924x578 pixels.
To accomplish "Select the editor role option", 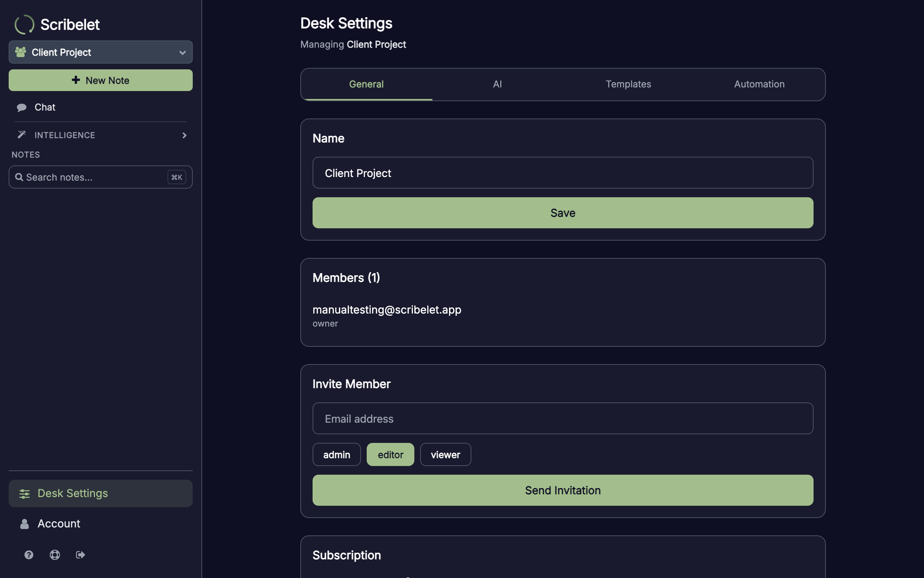I will tap(390, 454).
